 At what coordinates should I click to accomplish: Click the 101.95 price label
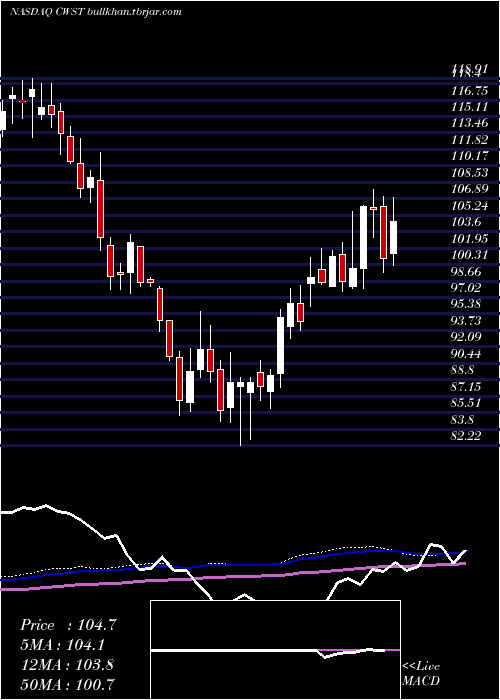click(x=469, y=239)
